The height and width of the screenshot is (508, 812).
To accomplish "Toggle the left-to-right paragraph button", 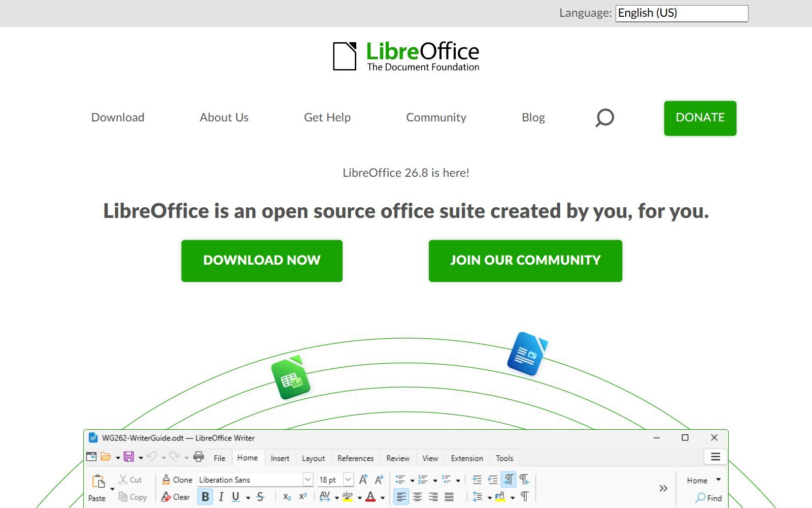I will coord(509,480).
